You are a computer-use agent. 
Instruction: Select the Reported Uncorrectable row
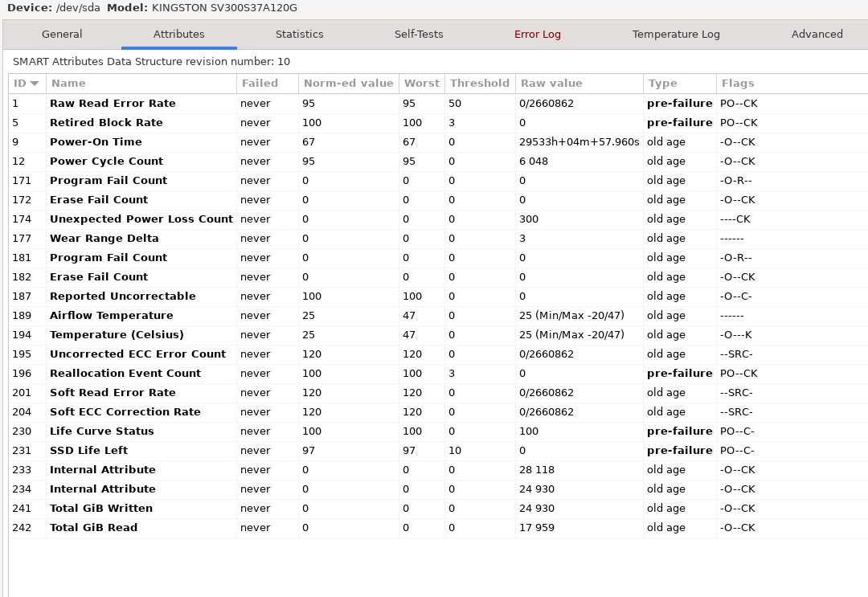(x=439, y=296)
